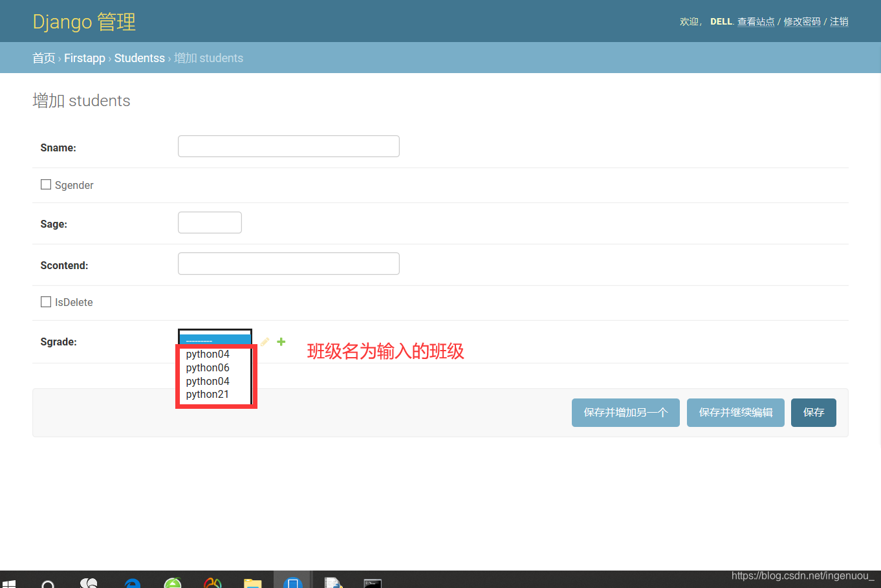Screen dimensions: 881x588
Task: Select the blank dashes option in Sgrade list
Action: coord(215,340)
